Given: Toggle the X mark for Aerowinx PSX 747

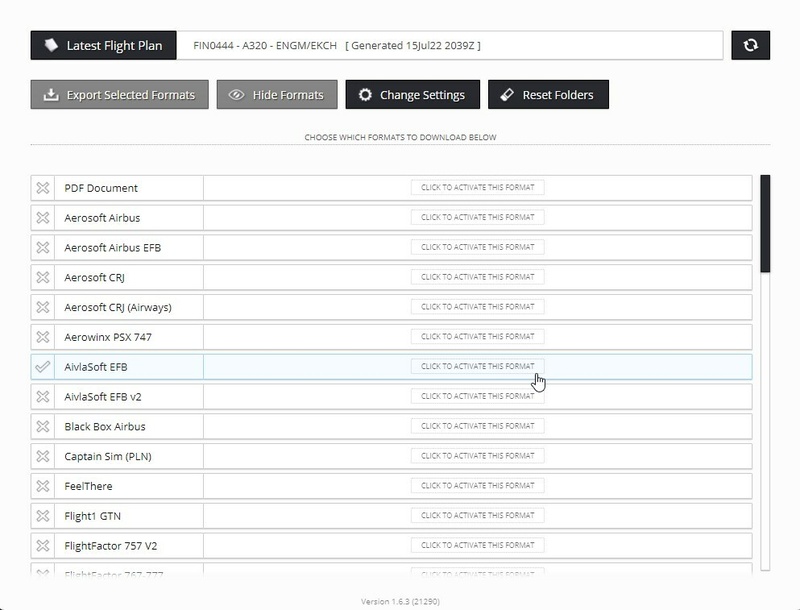Looking at the screenshot, I should click(43, 337).
